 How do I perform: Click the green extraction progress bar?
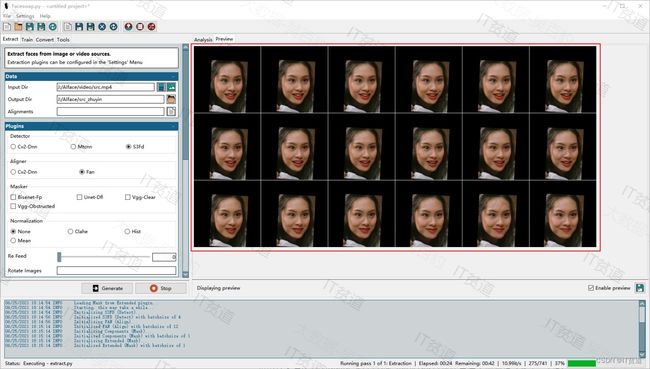pyautogui.click(x=581, y=363)
